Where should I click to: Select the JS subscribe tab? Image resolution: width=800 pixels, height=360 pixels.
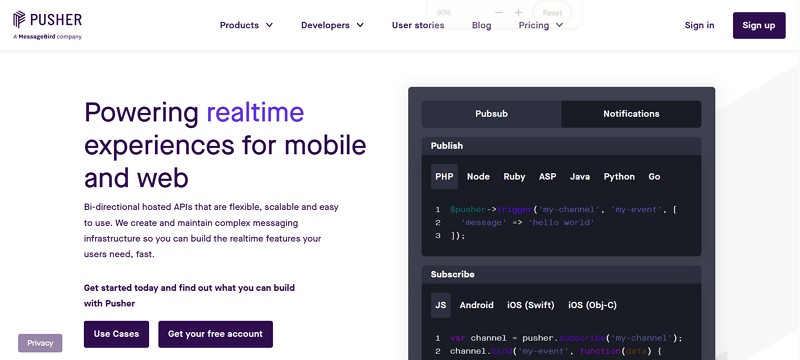click(x=441, y=305)
